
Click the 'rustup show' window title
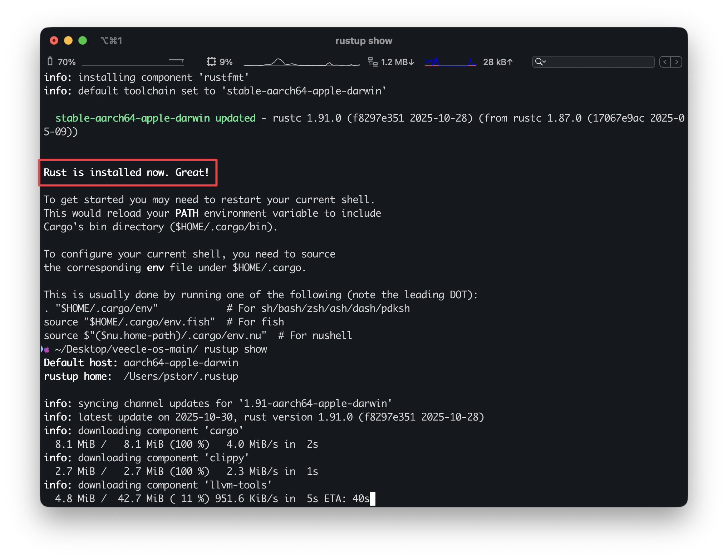coord(364,41)
